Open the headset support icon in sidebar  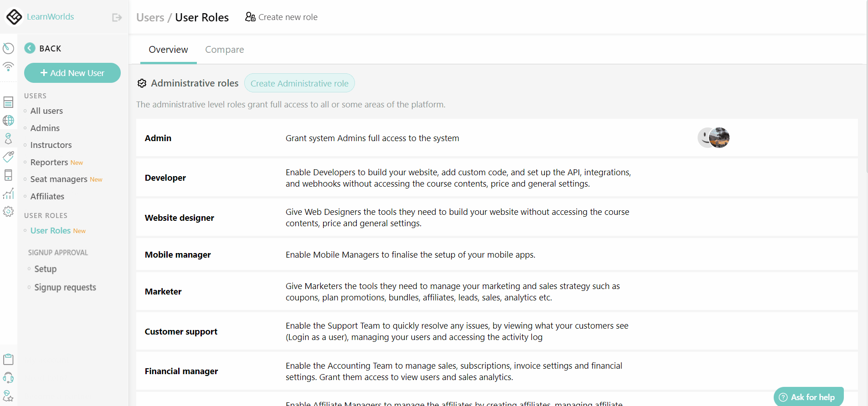(x=8, y=377)
